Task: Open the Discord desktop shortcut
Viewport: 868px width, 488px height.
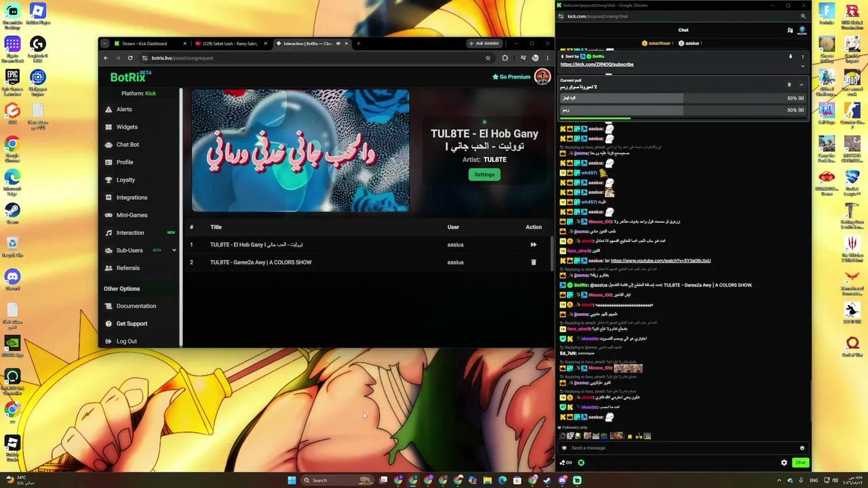Action: (x=12, y=279)
